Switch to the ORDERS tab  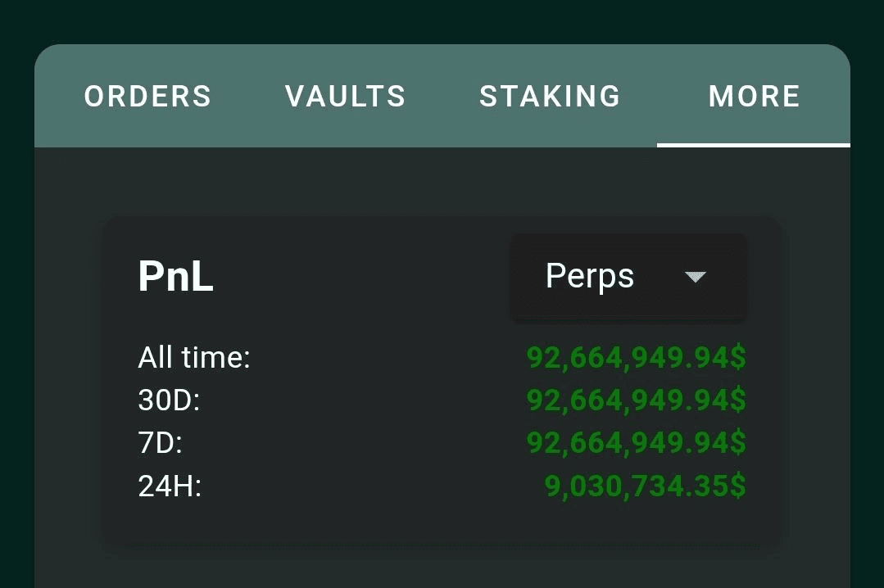pos(147,97)
